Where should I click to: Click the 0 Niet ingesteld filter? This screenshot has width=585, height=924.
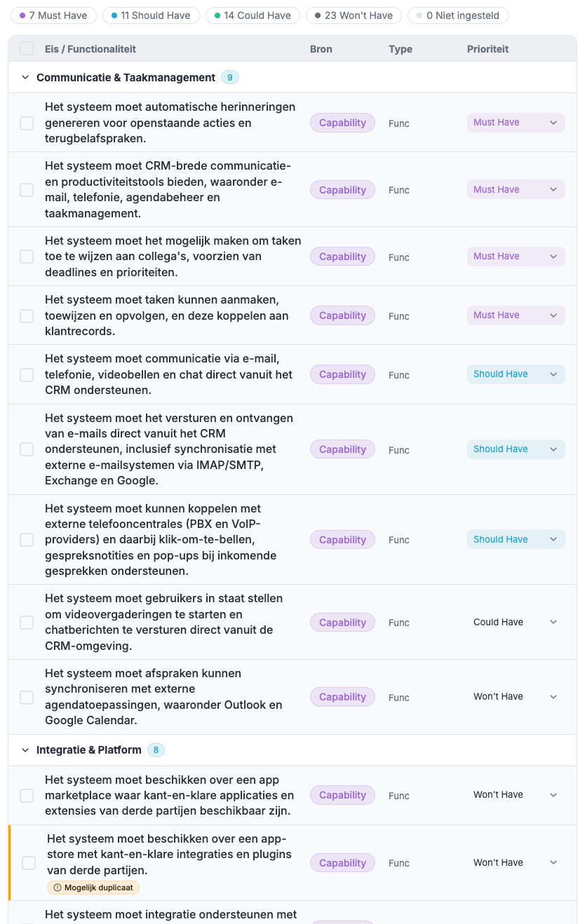point(457,15)
